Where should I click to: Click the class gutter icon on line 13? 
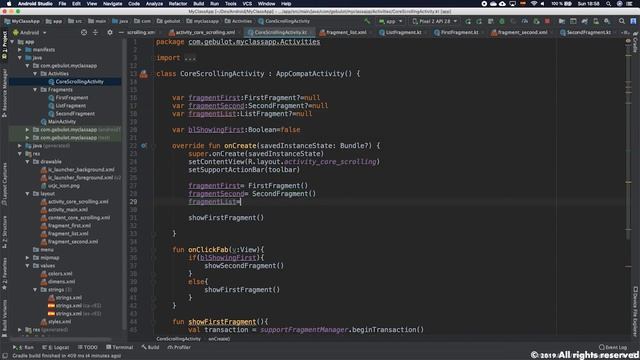(144, 74)
